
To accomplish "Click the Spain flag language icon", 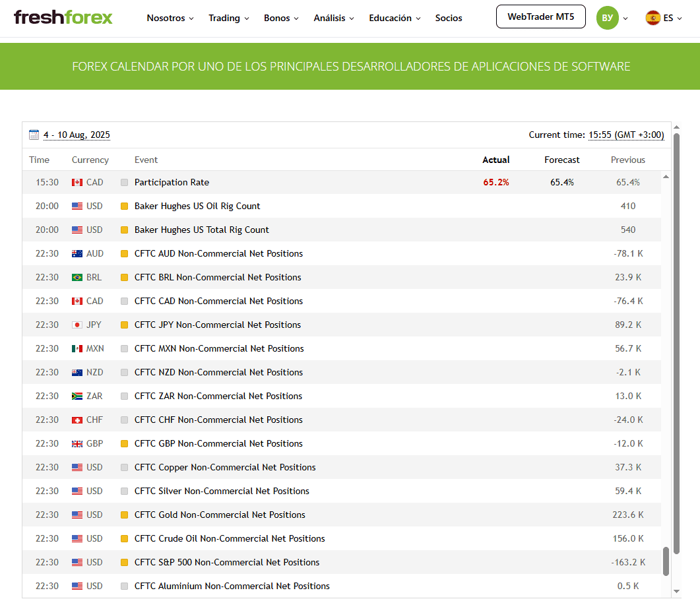I will [652, 18].
